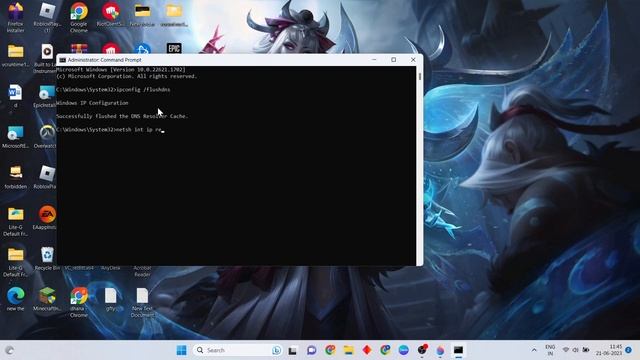Open Task View from the taskbar
The image size is (640, 360).
coord(293,350)
